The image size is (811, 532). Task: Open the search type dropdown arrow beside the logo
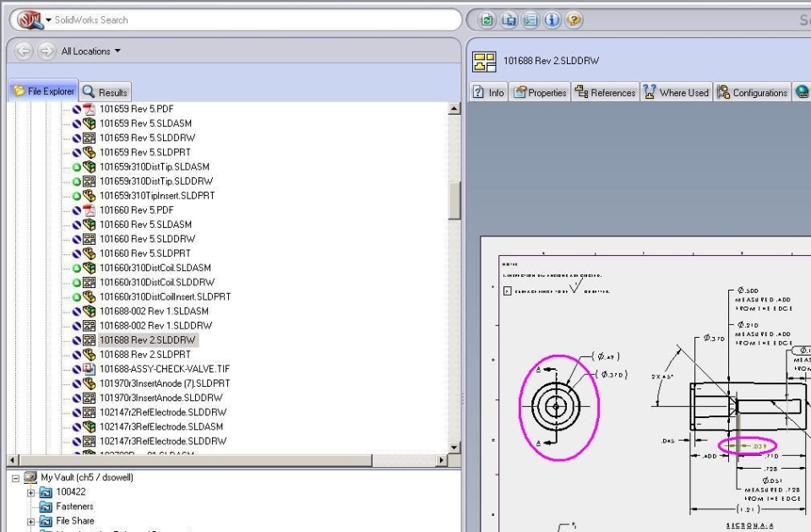[x=48, y=20]
